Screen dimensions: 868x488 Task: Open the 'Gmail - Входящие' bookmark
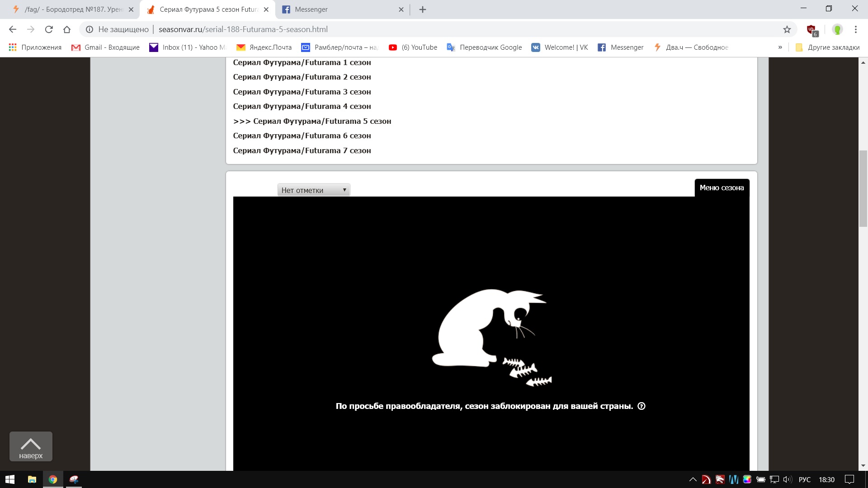[106, 47]
